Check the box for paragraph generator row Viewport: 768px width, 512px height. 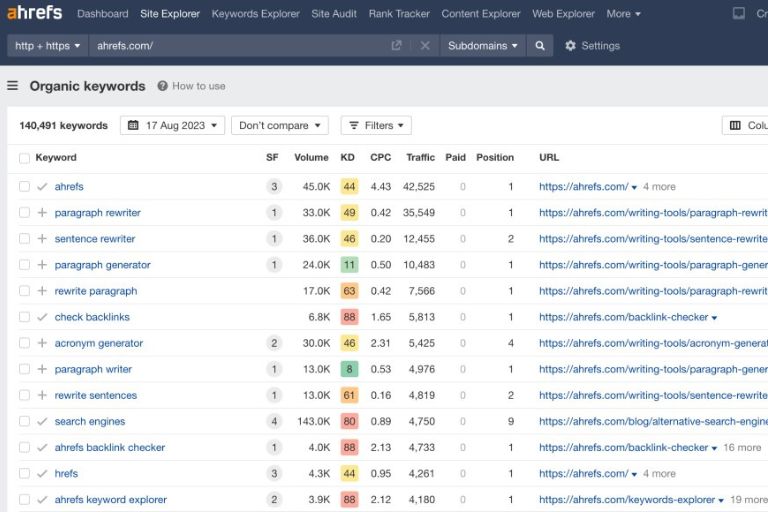24,265
